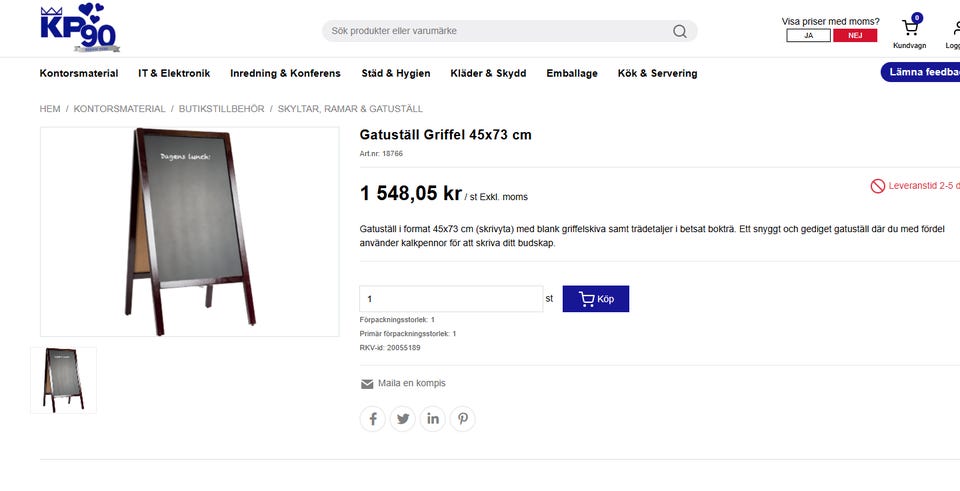Select JA to show prices with moms

point(808,36)
